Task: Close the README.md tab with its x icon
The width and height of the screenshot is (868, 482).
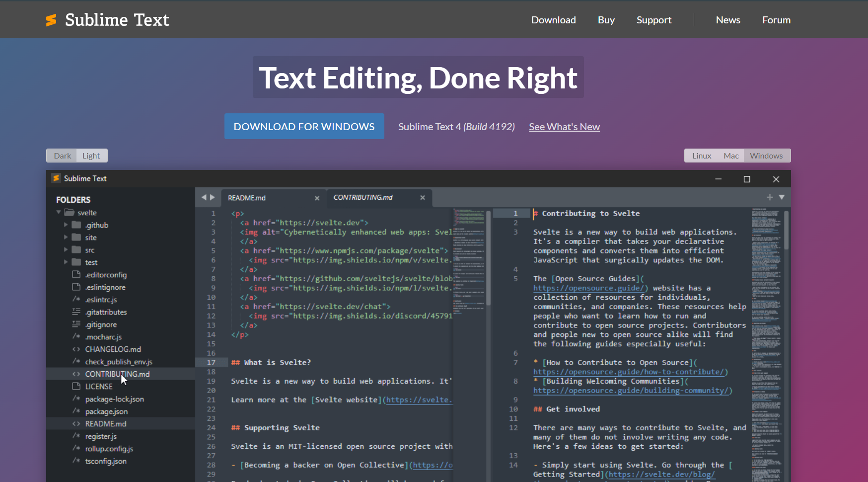Action: click(317, 198)
